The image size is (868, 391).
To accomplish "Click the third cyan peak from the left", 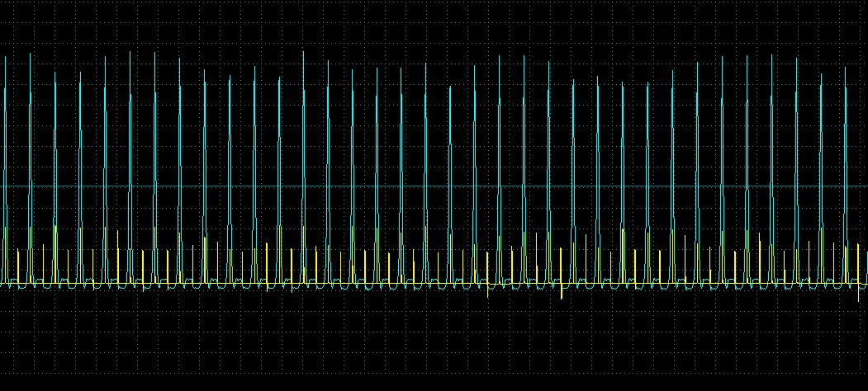I will (55, 73).
